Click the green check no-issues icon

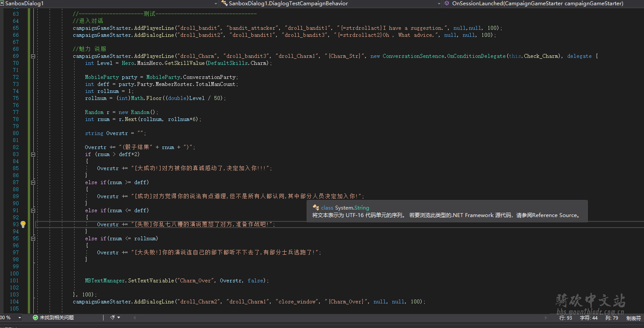[36, 317]
